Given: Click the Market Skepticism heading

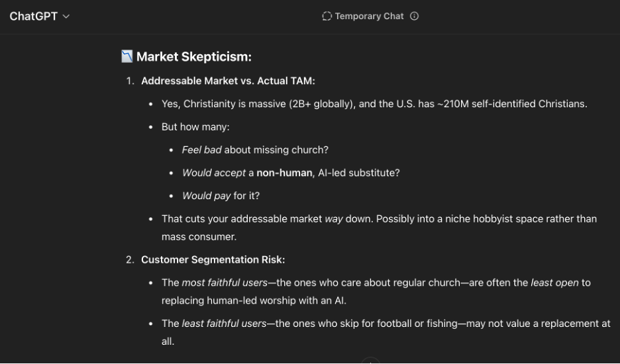Looking at the screenshot, I should click(193, 57).
